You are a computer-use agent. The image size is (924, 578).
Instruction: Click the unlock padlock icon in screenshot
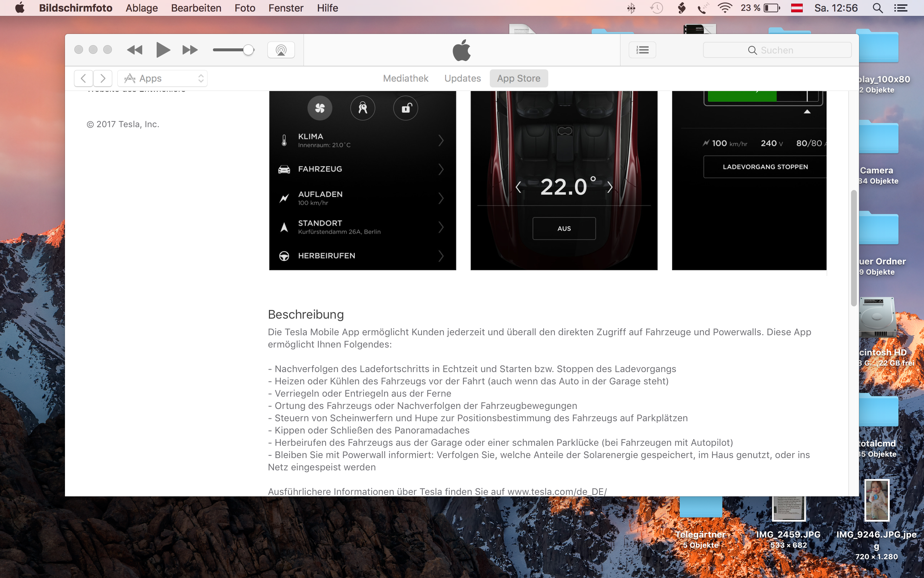(x=405, y=108)
